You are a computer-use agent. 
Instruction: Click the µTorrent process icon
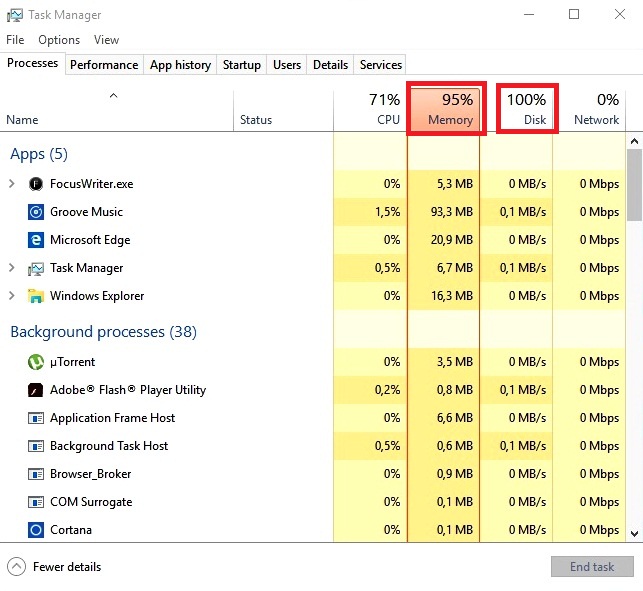click(x=36, y=362)
